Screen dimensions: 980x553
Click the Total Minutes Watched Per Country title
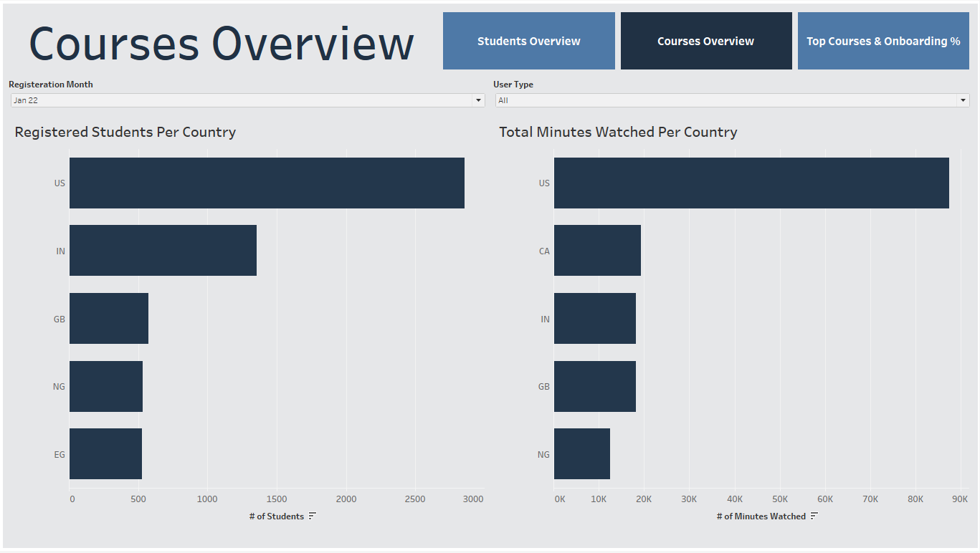pos(618,132)
